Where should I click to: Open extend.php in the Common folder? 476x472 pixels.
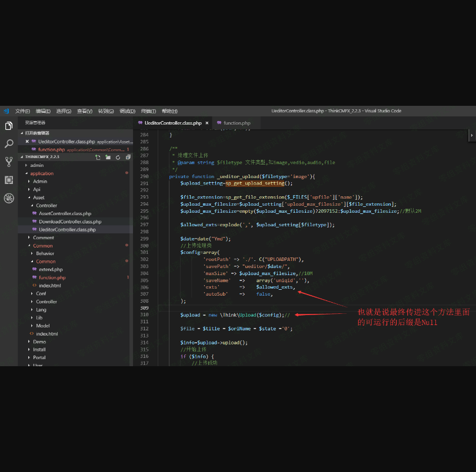[x=51, y=269]
